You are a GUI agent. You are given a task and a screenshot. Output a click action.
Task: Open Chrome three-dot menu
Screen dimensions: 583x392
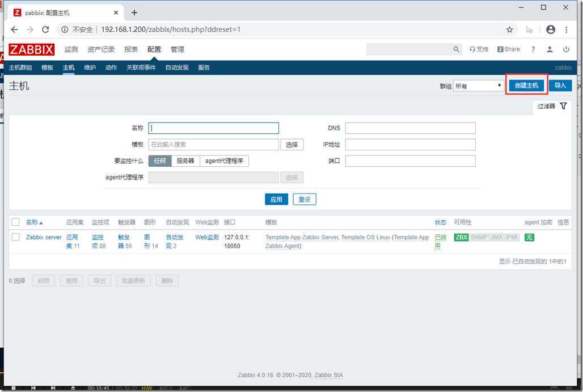[566, 29]
